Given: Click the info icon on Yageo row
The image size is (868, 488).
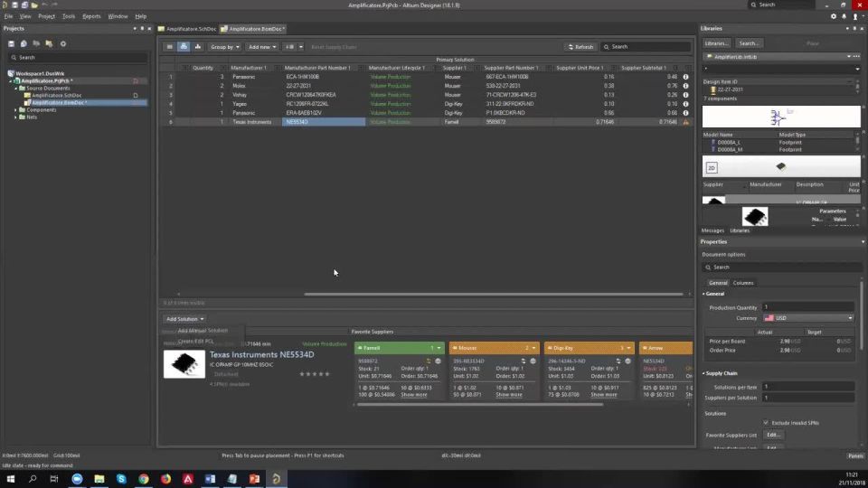Looking at the screenshot, I should (685, 104).
